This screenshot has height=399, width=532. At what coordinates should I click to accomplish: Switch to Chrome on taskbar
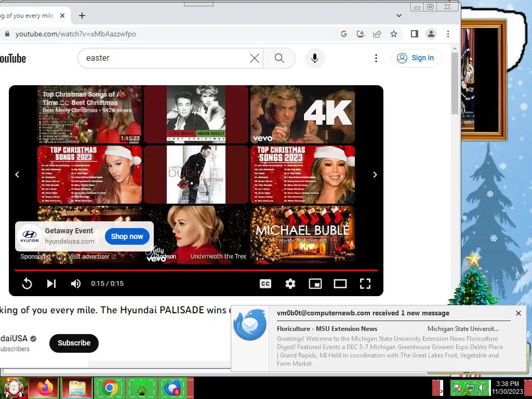pos(109,388)
